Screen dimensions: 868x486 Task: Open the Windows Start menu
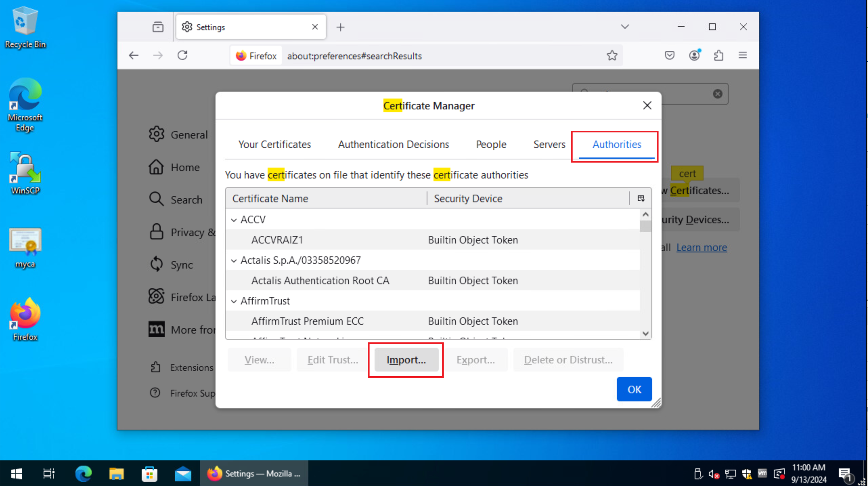[x=16, y=473]
